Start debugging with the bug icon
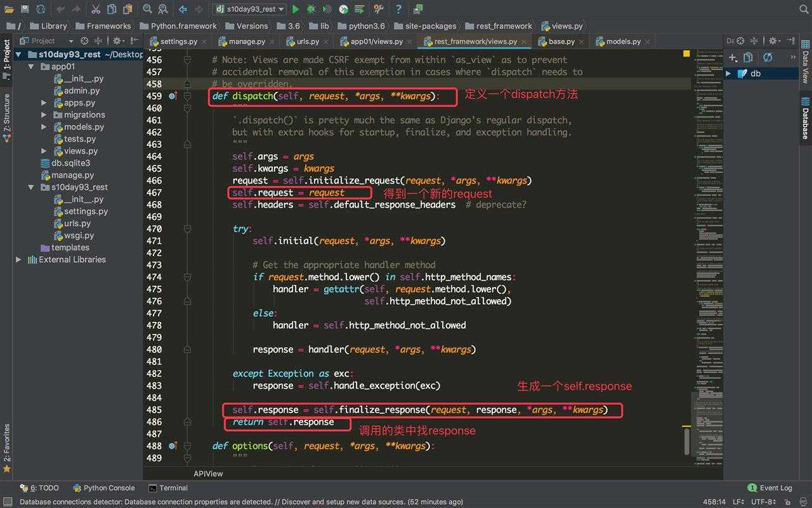Viewport: 812px width, 508px height. [x=311, y=9]
